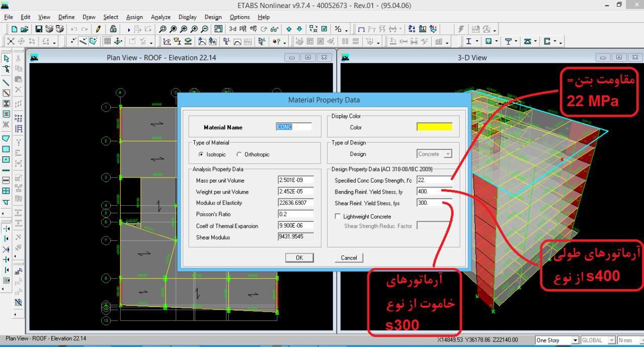Viewport: 644px width, 347px height.
Task: Click the Plan View ROOF window title bar
Action: (161, 57)
